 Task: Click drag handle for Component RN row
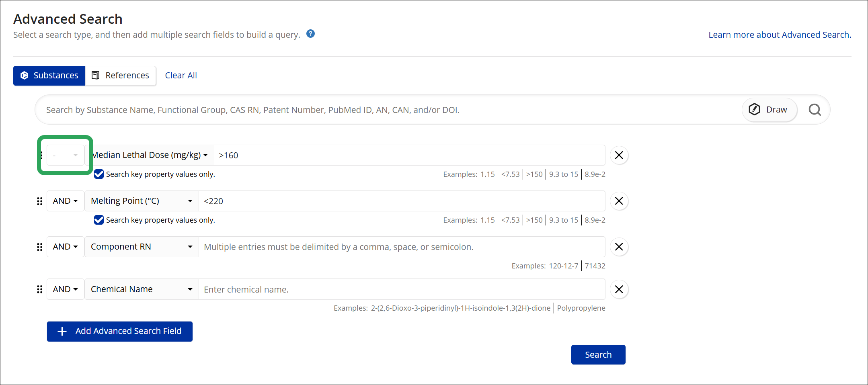coord(39,247)
